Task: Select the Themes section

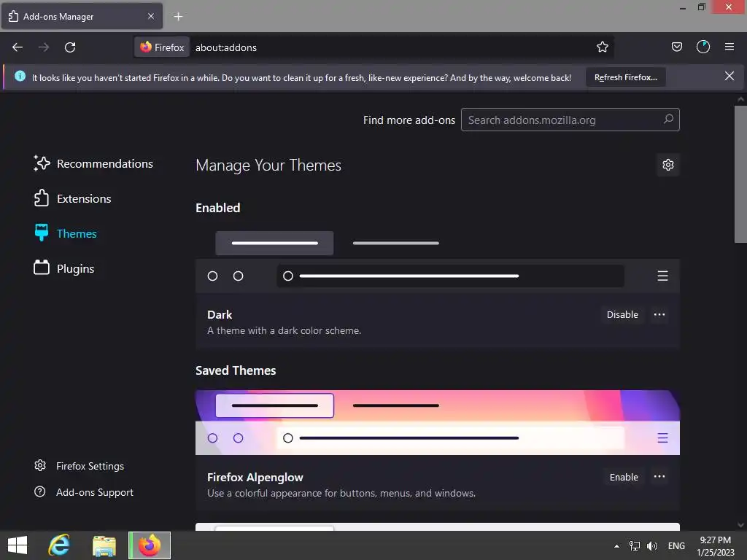Action: [x=65, y=233]
